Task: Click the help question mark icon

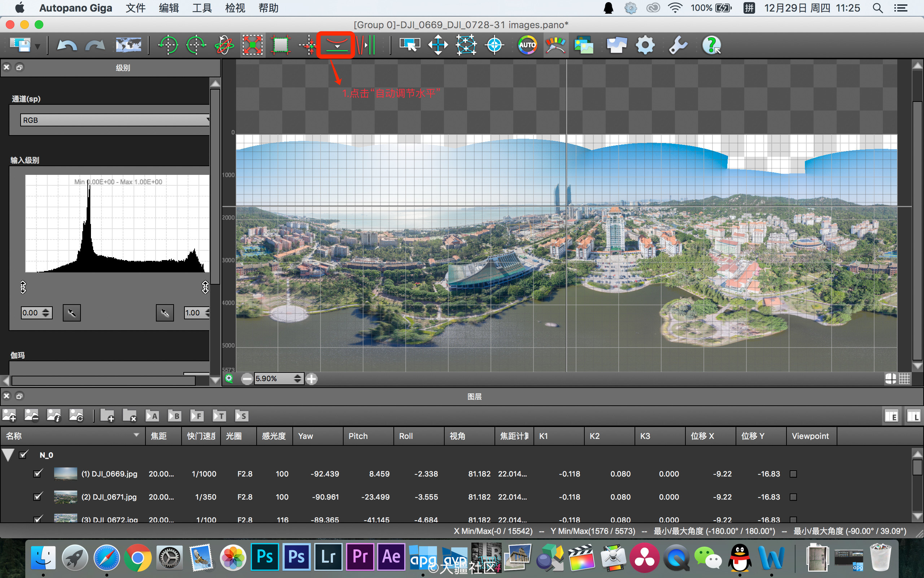Action: coord(711,45)
